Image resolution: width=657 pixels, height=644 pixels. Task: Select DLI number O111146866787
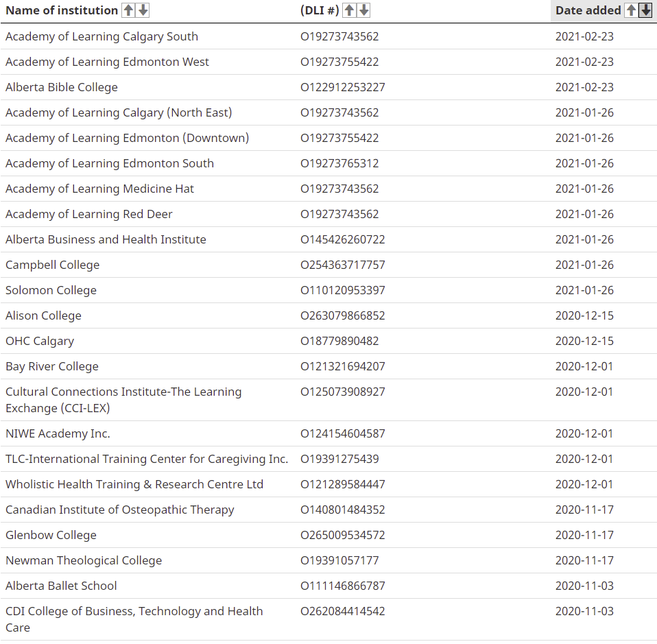[x=342, y=586]
